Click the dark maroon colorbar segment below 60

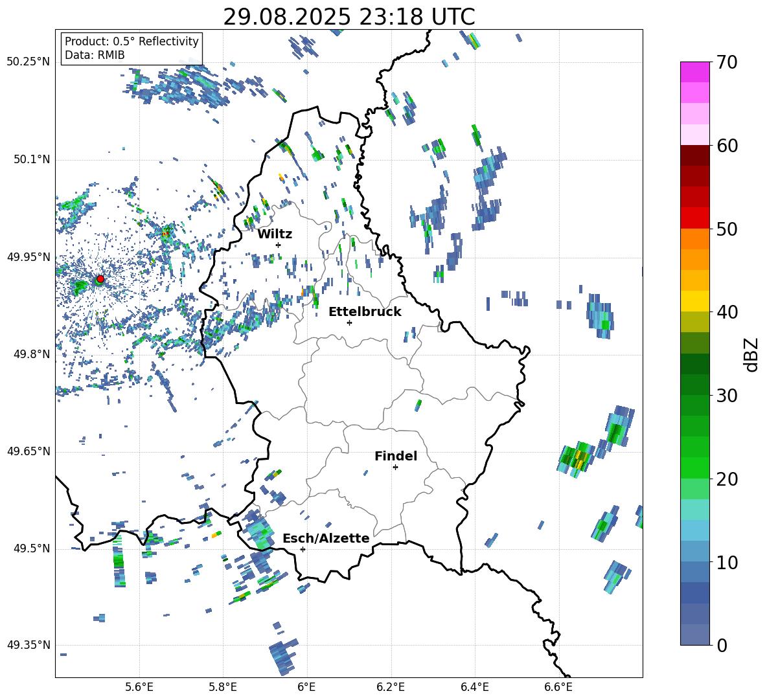point(694,155)
